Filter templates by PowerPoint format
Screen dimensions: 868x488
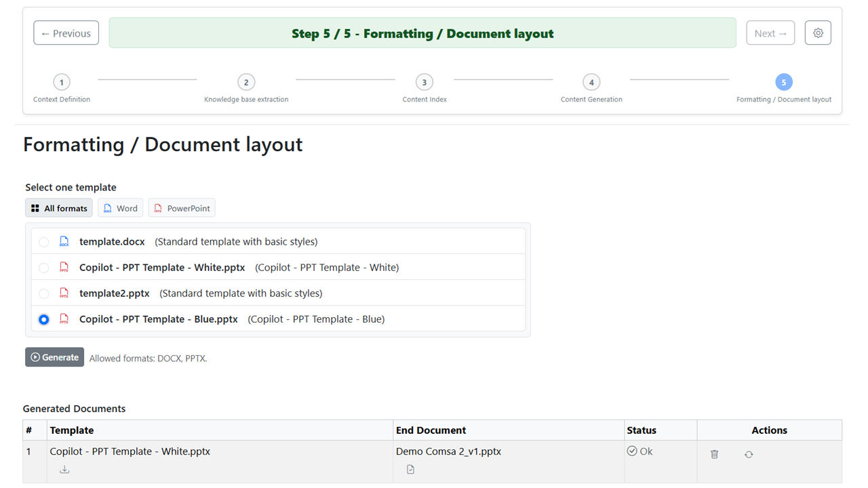pyautogui.click(x=182, y=208)
